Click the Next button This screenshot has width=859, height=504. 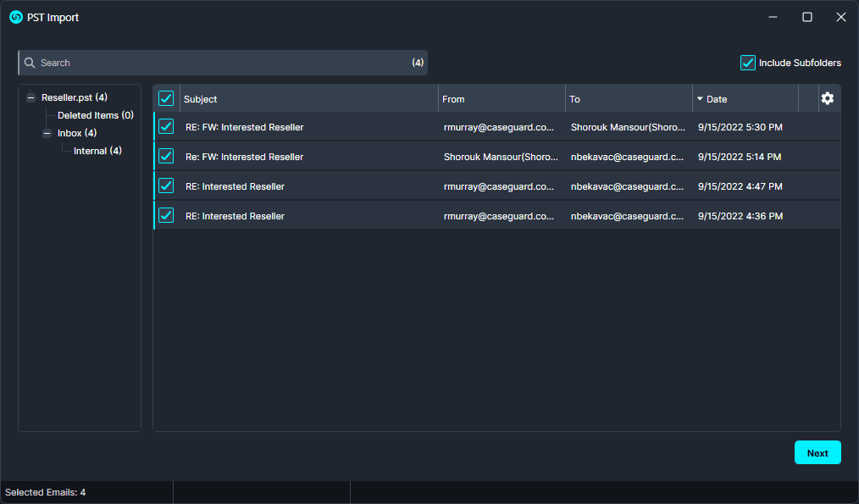tap(817, 452)
